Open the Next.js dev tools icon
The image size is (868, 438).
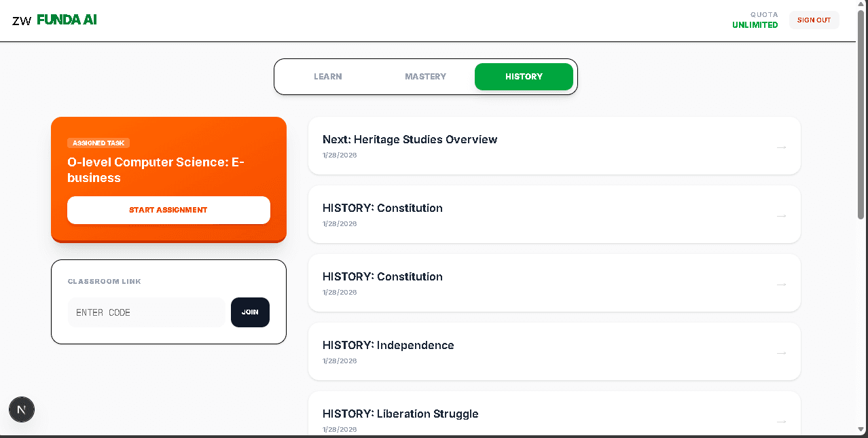coord(22,409)
